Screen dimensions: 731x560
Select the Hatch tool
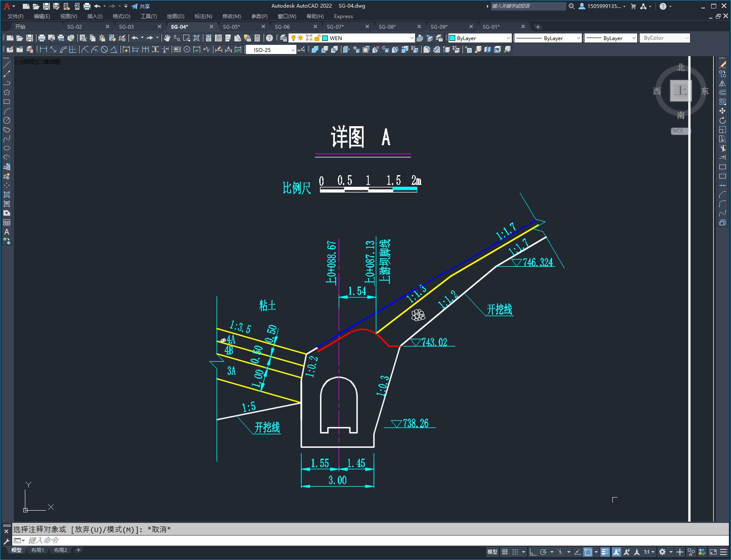coord(7,195)
